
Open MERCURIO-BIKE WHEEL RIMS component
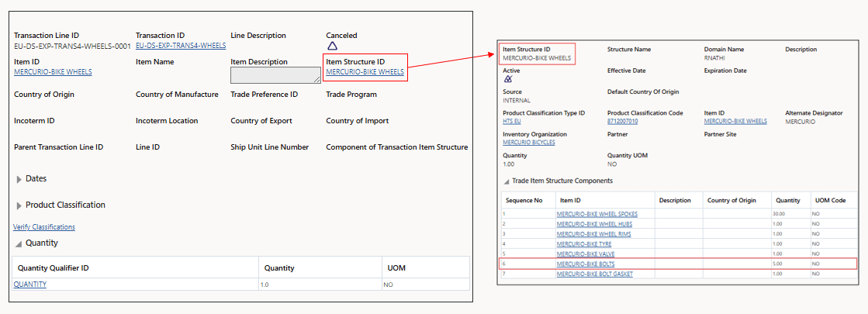(x=593, y=234)
